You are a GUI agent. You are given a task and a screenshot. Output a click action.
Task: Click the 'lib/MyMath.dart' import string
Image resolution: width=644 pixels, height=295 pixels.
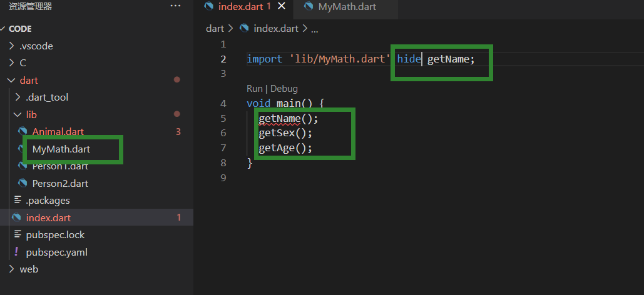tap(340, 59)
